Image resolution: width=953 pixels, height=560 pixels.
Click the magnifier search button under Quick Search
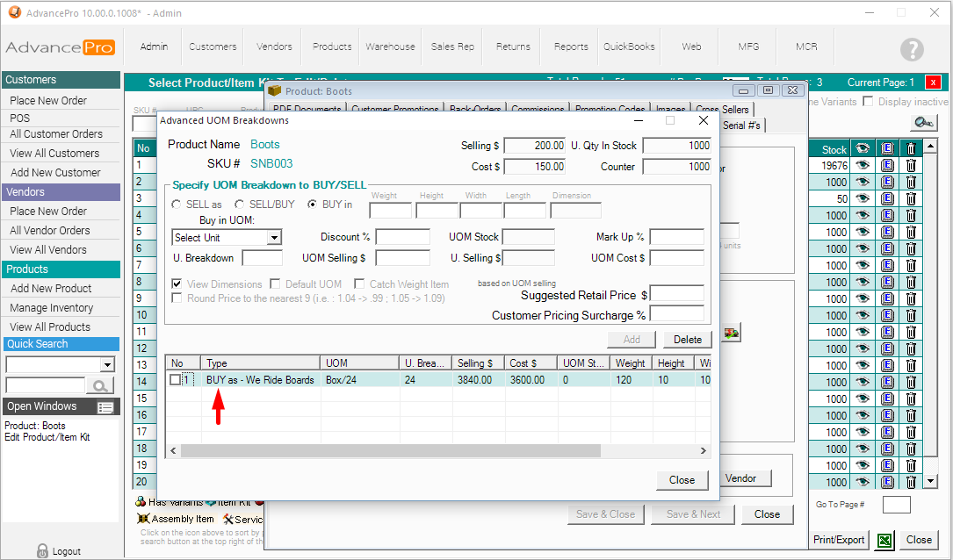[99, 385]
